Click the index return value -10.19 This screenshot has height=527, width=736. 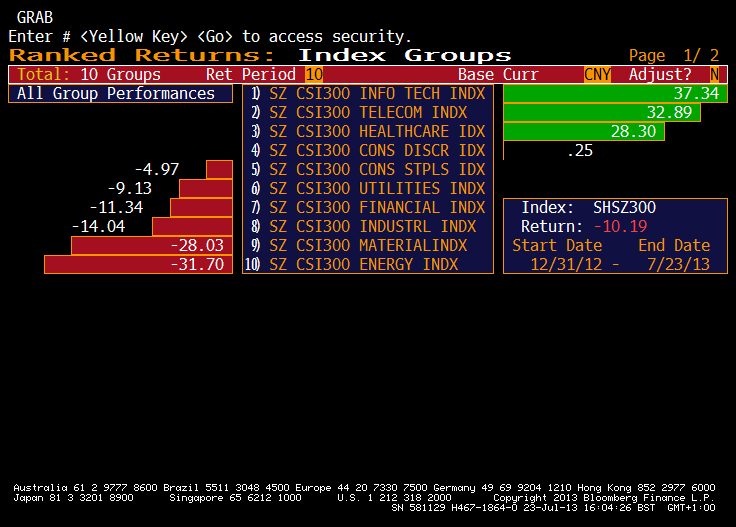621,227
